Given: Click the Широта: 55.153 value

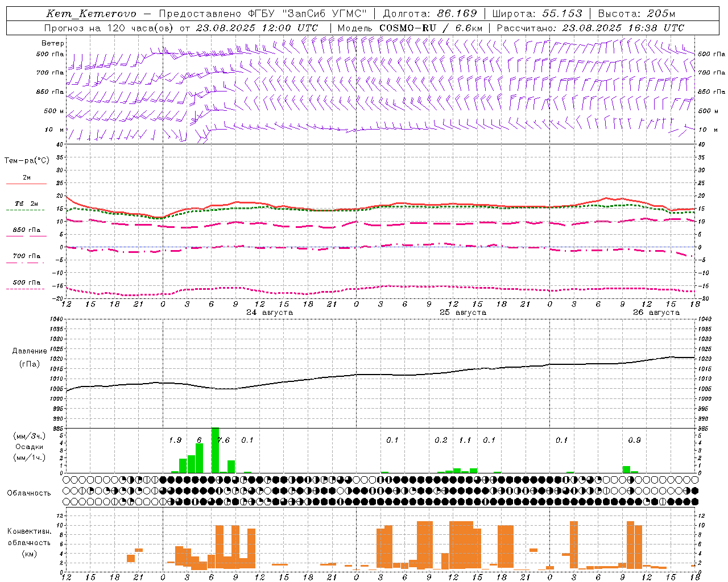Looking at the screenshot, I should pos(537,14).
